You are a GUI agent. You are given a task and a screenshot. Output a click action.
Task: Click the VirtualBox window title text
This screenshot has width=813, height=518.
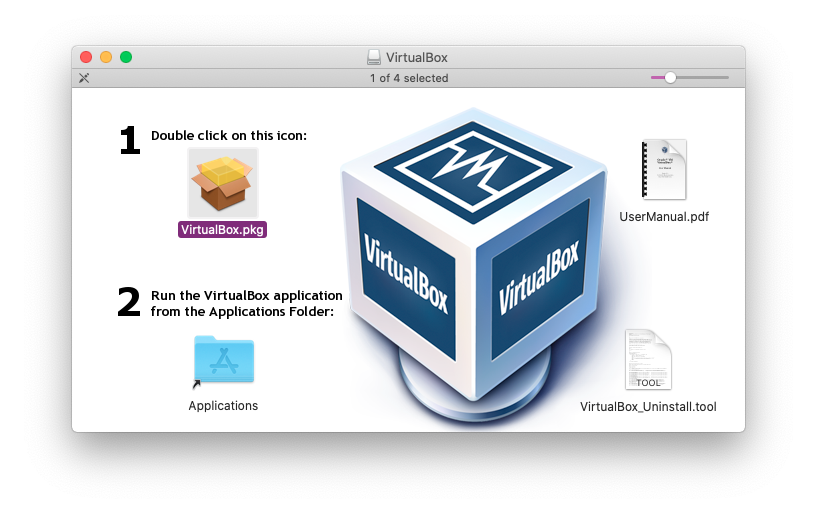[417, 57]
